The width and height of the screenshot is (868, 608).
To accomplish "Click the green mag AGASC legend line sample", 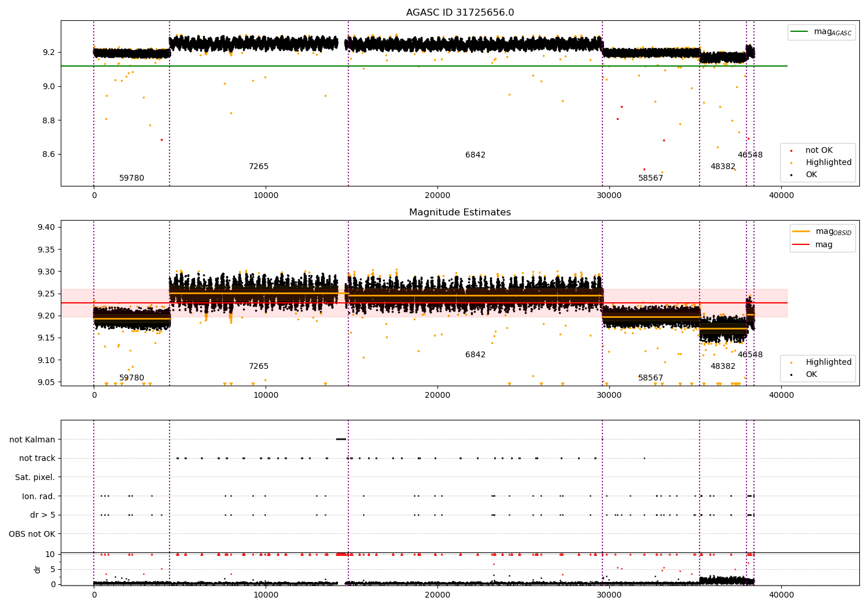I will 800,32.
